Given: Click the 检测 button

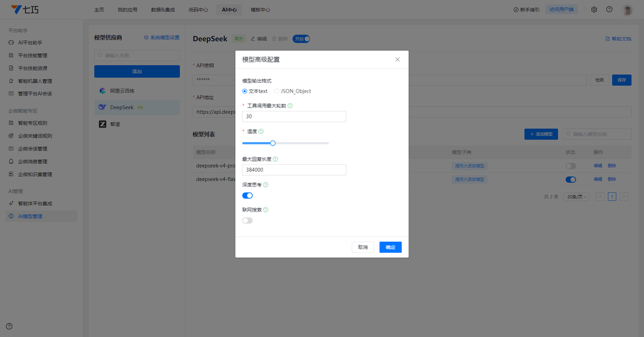Looking at the screenshot, I should [600, 80].
